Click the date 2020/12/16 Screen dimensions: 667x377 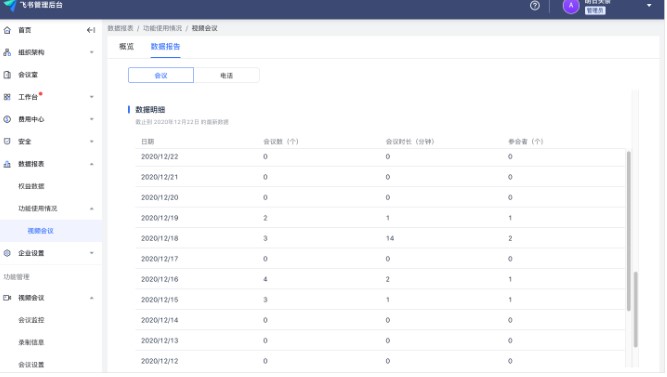(x=160, y=279)
